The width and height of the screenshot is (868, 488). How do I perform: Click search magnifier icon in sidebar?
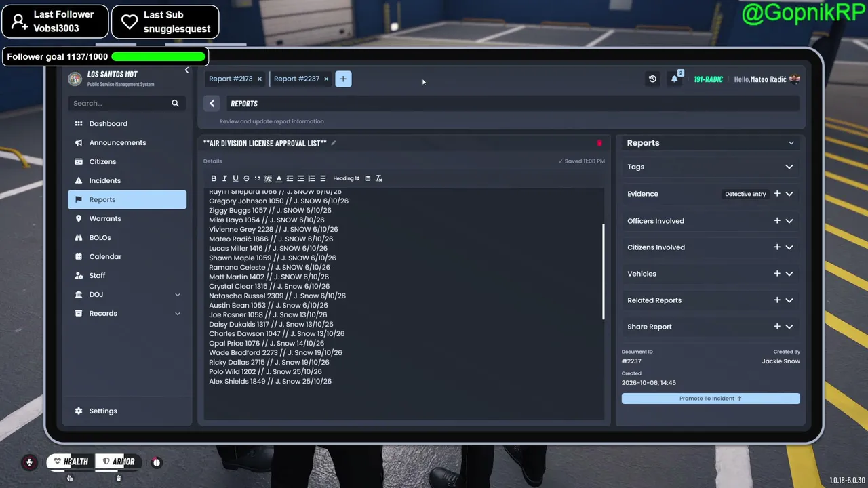click(x=175, y=103)
